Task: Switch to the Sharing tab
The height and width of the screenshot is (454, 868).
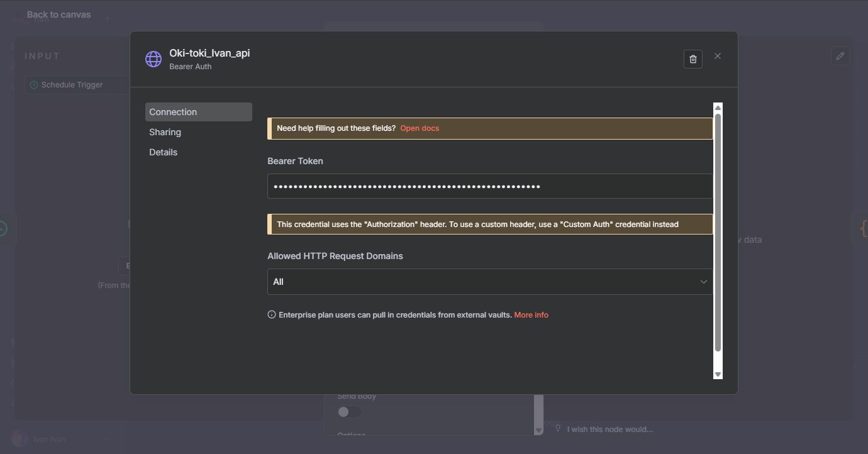Action: (x=165, y=132)
